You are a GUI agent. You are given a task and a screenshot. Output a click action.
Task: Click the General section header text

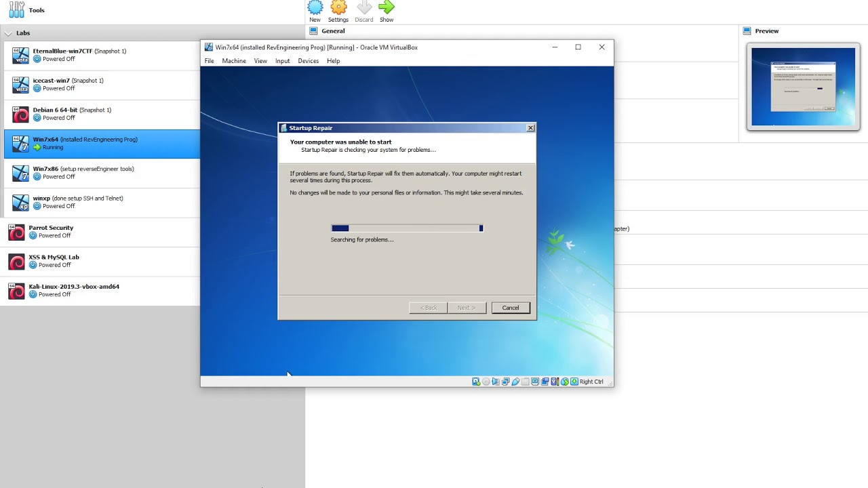click(333, 30)
